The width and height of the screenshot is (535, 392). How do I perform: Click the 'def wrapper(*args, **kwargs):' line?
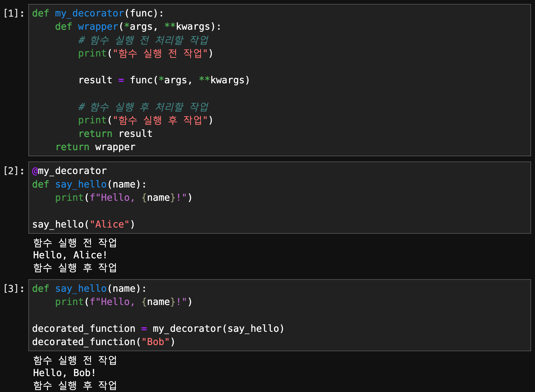tap(138, 27)
